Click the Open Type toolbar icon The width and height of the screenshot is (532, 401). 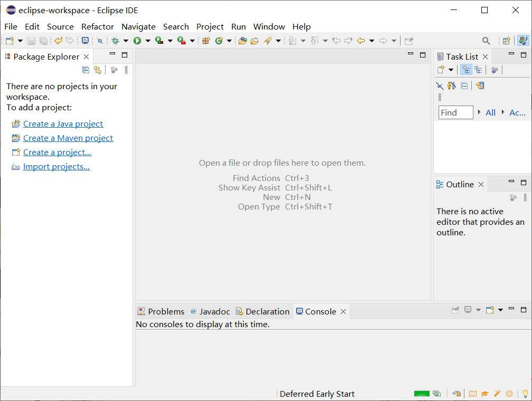point(242,41)
